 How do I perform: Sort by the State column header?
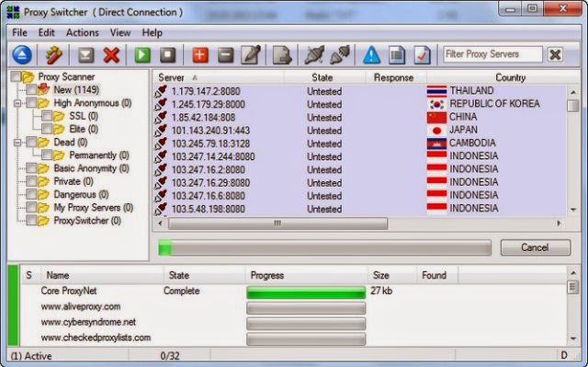[324, 77]
